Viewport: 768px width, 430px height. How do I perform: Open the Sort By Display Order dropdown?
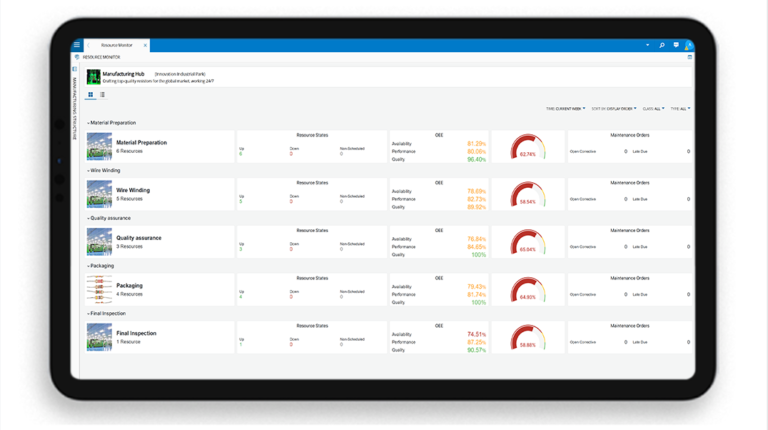coord(613,108)
